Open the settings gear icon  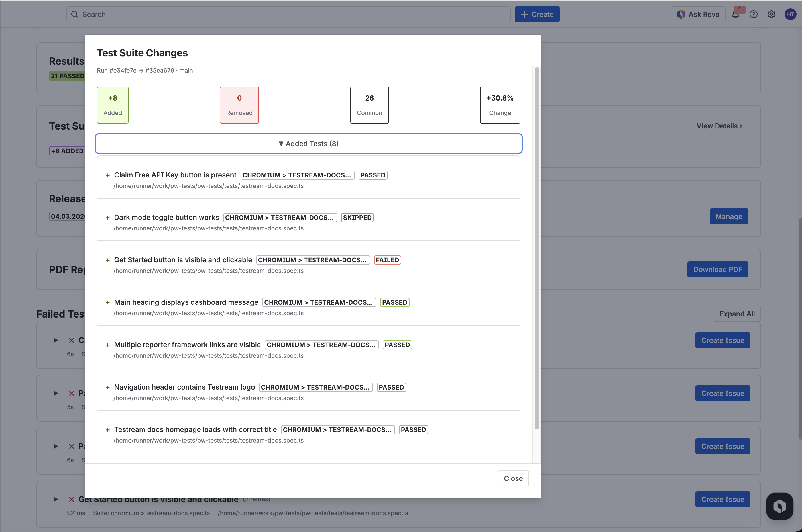click(x=772, y=14)
